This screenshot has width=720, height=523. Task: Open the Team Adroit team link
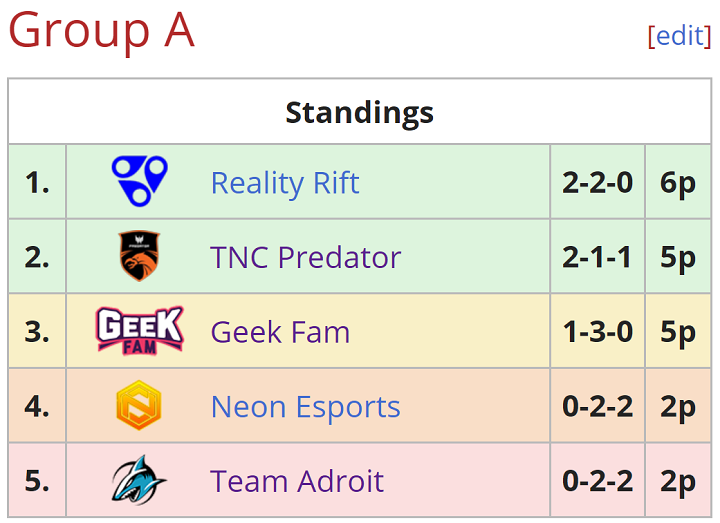297,481
